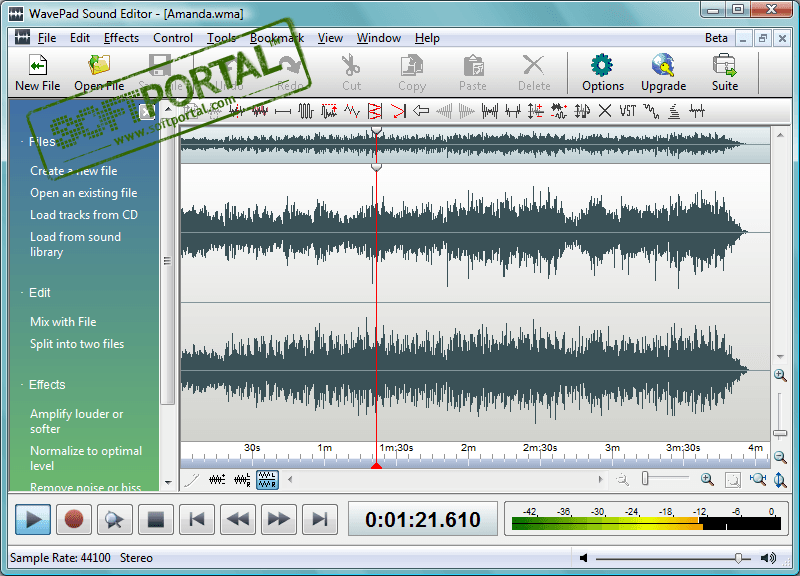Viewport: 800px width, 576px height.
Task: Click the Upgrade key icon
Action: pyautogui.click(x=663, y=65)
